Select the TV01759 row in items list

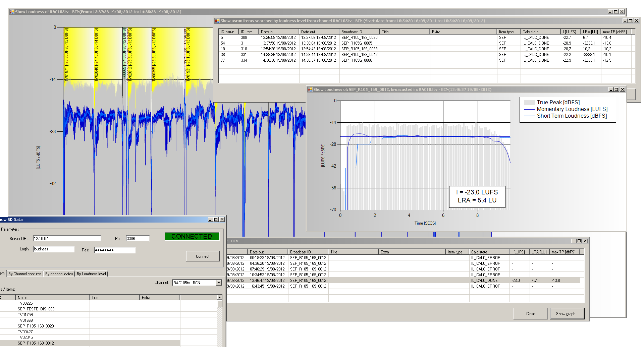pyautogui.click(x=25, y=315)
